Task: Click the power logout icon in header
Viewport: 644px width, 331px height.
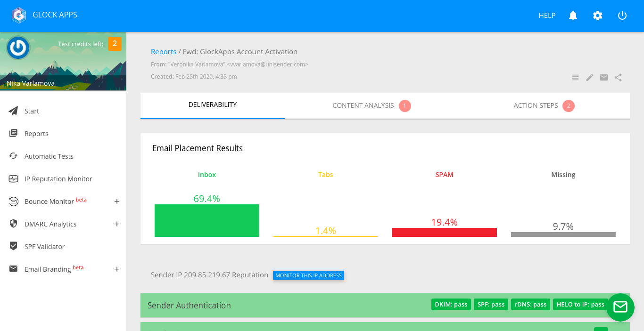Action: pos(622,16)
